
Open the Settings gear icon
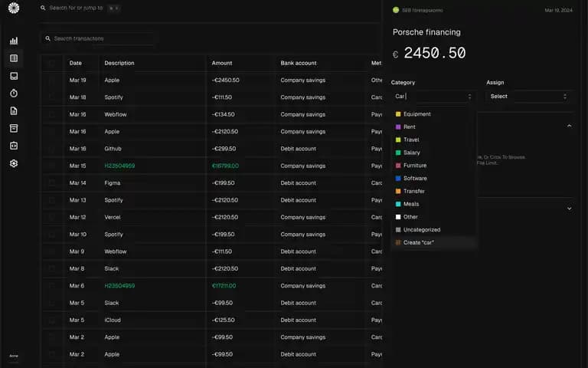pyautogui.click(x=14, y=163)
